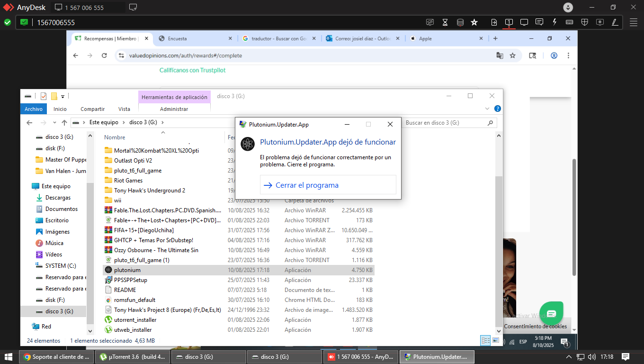Select PPSSPPSetup file
The width and height of the screenshot is (644, 364).
coord(239,280)
